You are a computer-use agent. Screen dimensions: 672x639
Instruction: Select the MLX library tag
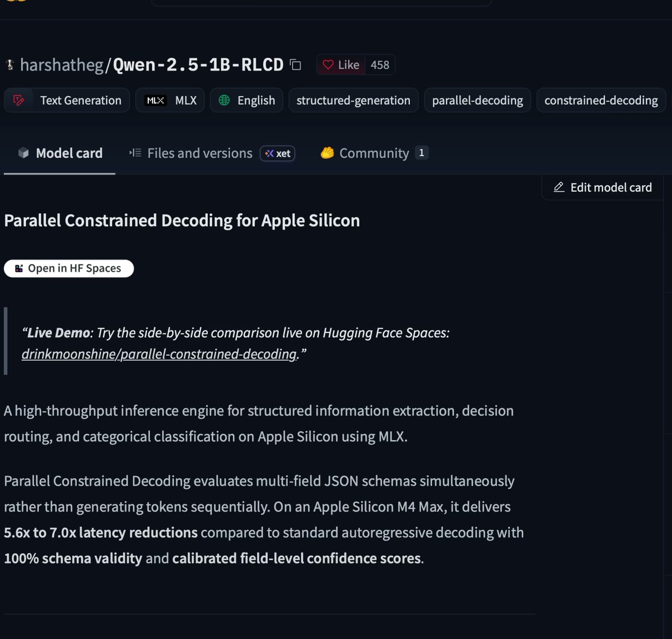coord(170,100)
